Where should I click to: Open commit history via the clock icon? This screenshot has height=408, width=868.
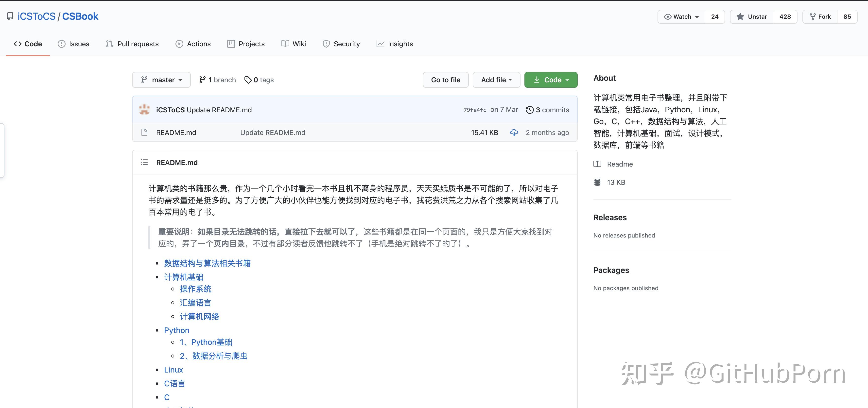coord(529,109)
